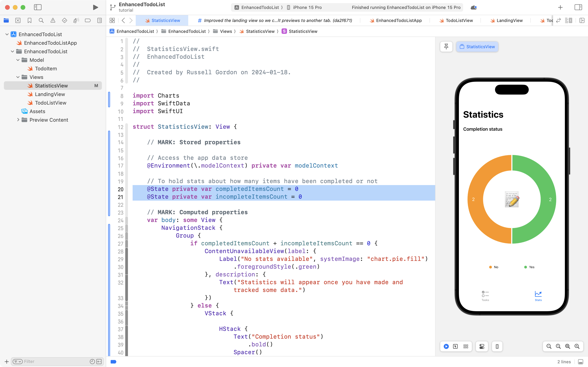Open the Test navigator checkmark icon
The width and height of the screenshot is (588, 367).
tap(65, 20)
